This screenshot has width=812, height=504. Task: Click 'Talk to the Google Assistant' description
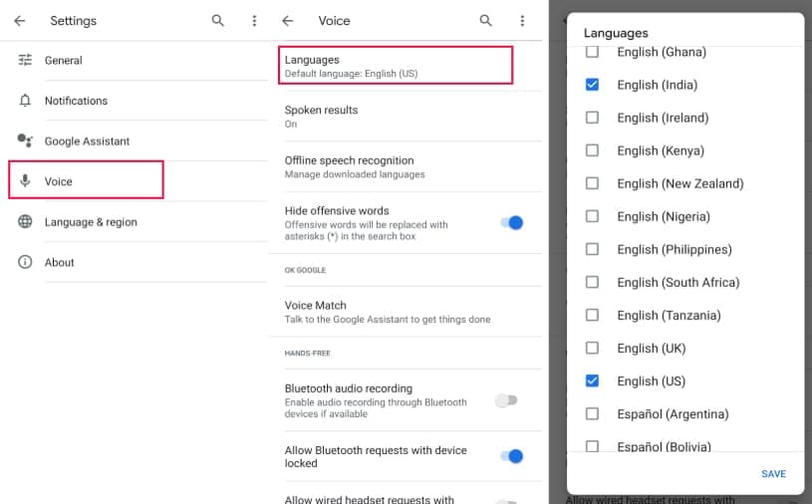tap(388, 320)
